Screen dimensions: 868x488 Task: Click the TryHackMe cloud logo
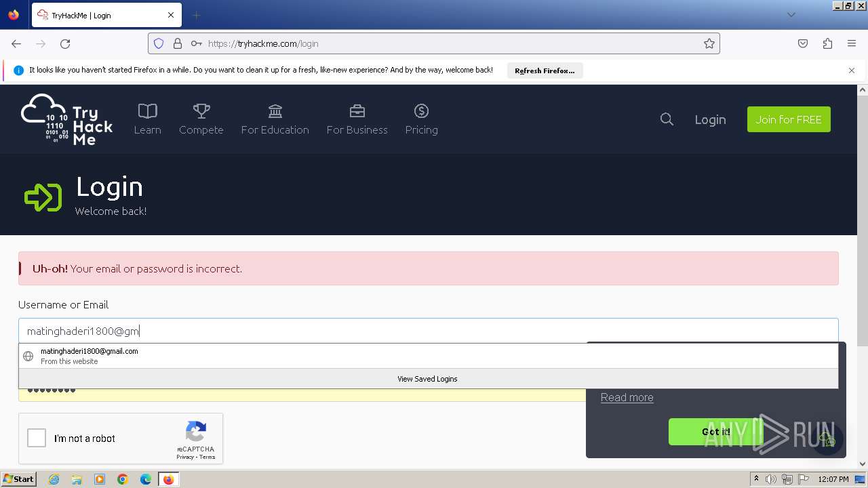tap(66, 119)
